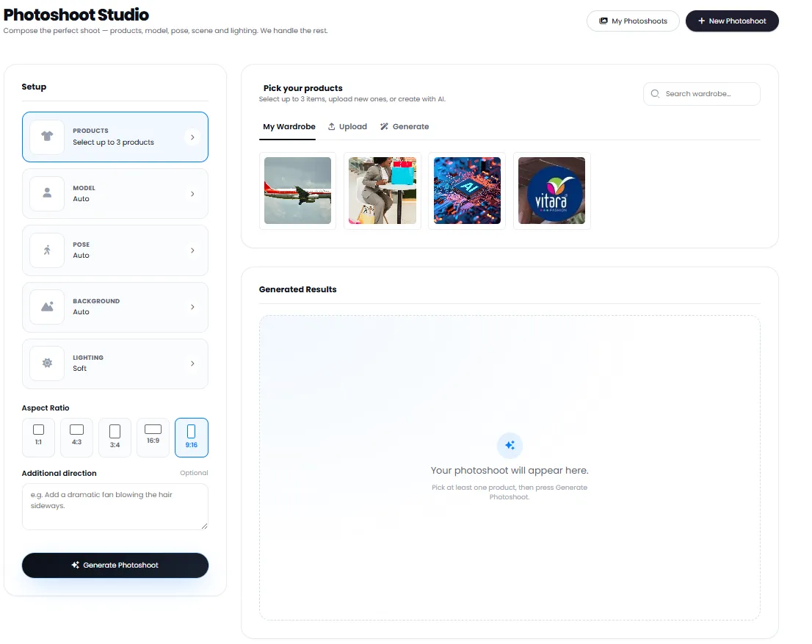The height and width of the screenshot is (644, 812).
Task: Select the 16:9 aspect ratio
Action: click(x=153, y=437)
